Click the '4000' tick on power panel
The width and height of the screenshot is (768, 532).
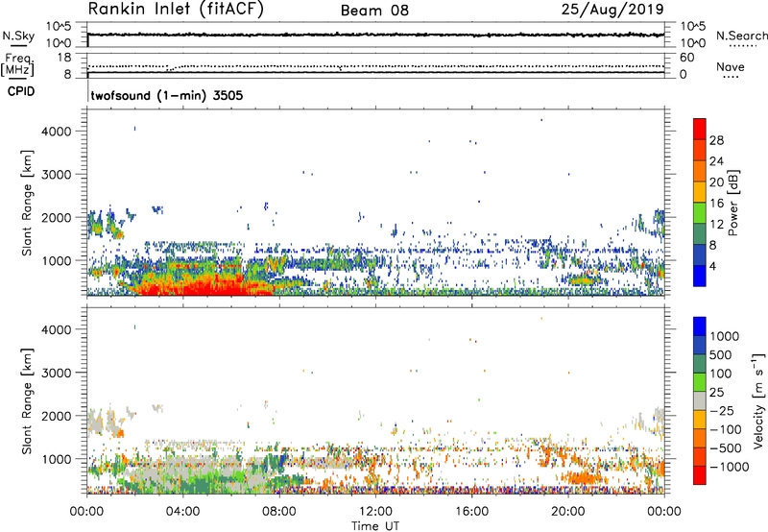(x=57, y=132)
